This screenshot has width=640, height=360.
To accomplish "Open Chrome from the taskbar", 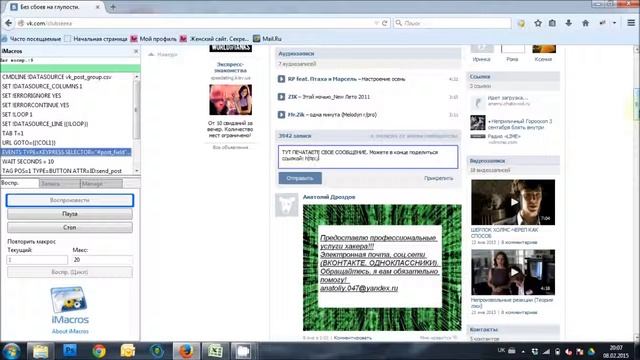I will point(99,351).
